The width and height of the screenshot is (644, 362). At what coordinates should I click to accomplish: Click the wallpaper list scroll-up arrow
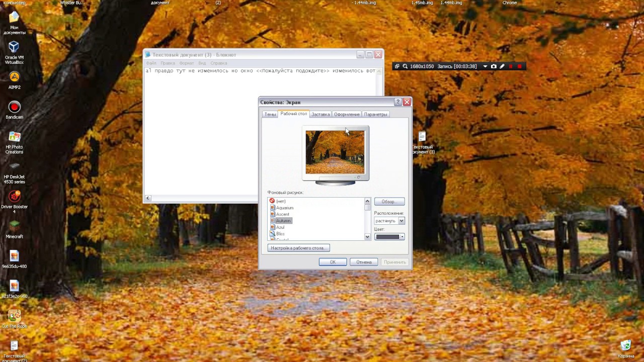pos(367,201)
